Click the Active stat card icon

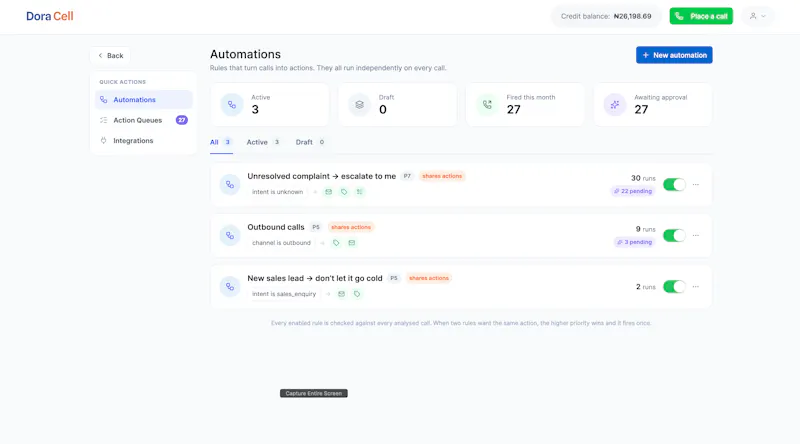[232, 105]
